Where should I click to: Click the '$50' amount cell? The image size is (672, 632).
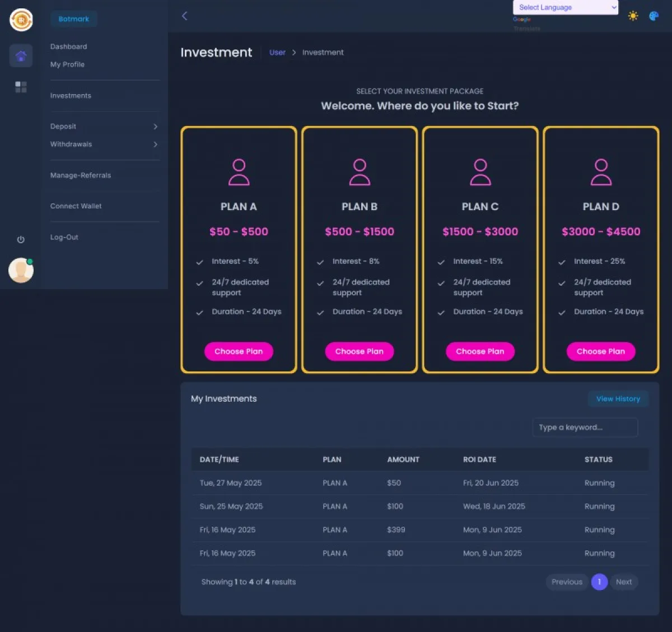coord(394,483)
